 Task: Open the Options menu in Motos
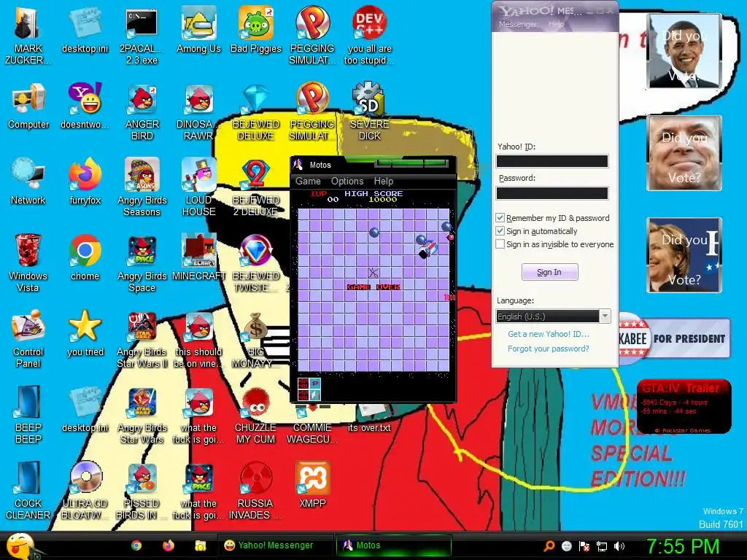[347, 181]
